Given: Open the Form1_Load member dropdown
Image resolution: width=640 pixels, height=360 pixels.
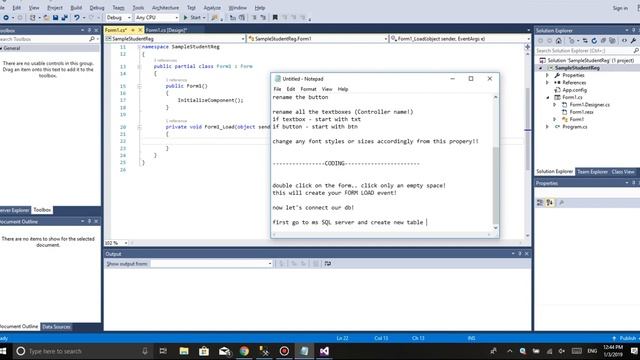Looking at the screenshot, I should (460, 39).
